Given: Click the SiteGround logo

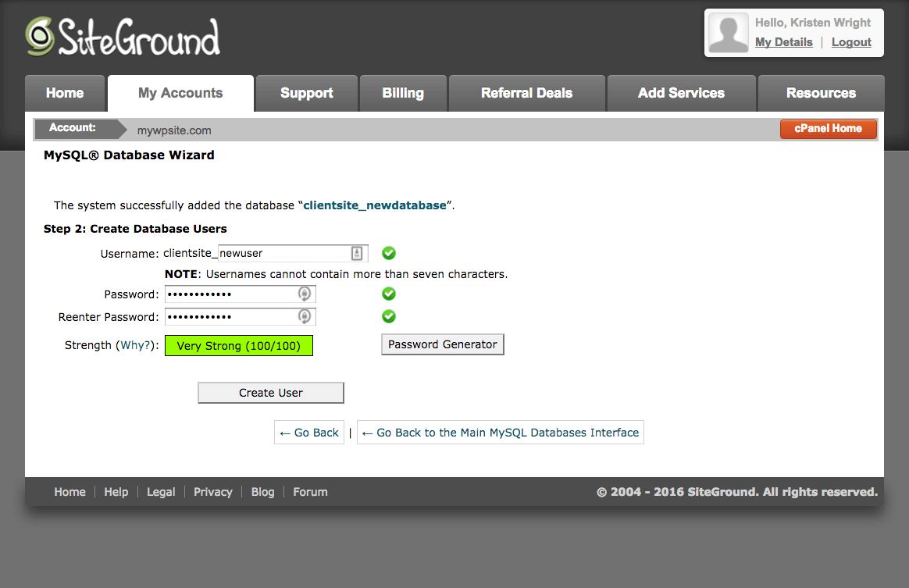Looking at the screenshot, I should tap(123, 37).
